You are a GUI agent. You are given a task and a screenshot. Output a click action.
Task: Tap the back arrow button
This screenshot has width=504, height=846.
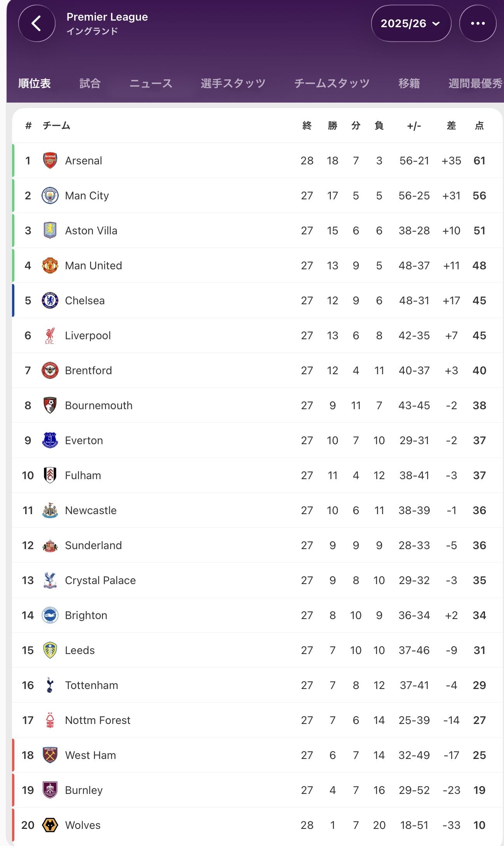pyautogui.click(x=37, y=23)
